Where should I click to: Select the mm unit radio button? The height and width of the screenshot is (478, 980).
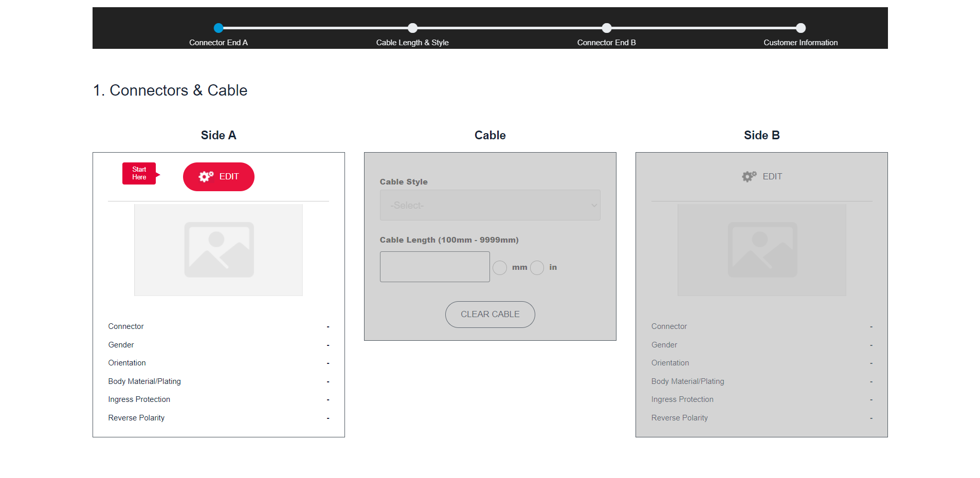[x=499, y=267]
